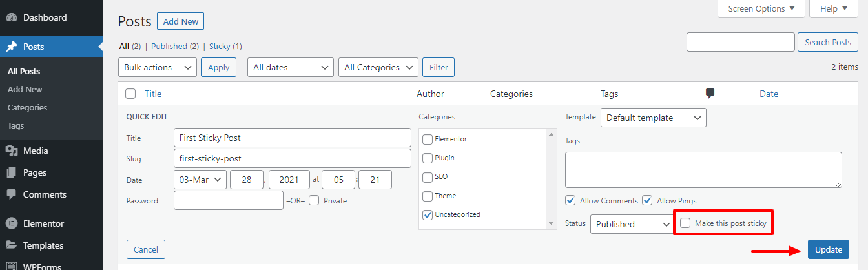Toggle the select-all posts checkbox

pos(130,94)
